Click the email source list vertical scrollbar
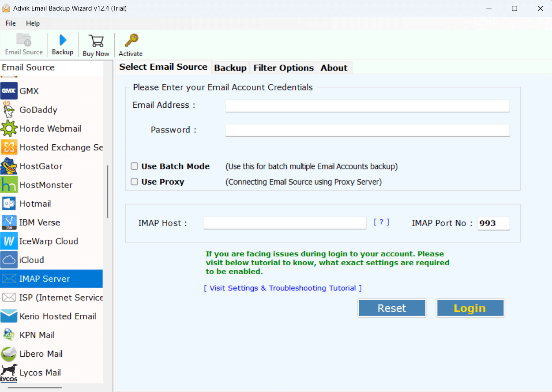 coord(108,192)
